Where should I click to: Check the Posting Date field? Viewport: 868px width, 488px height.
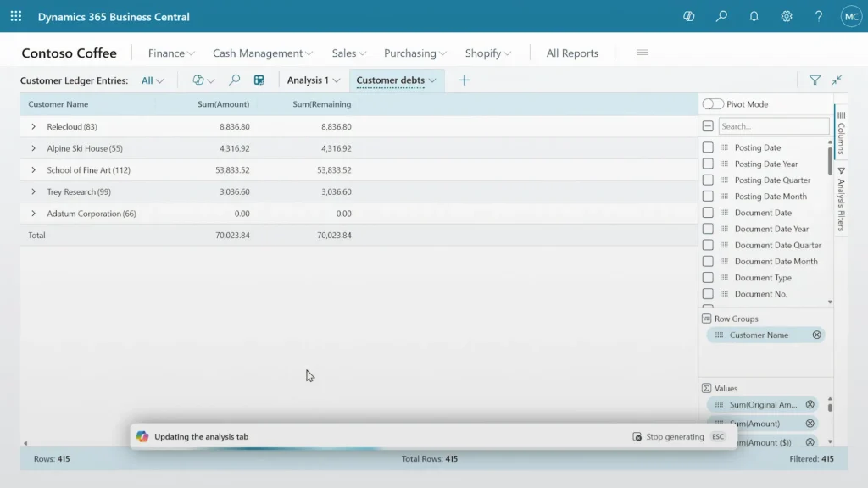pyautogui.click(x=709, y=147)
